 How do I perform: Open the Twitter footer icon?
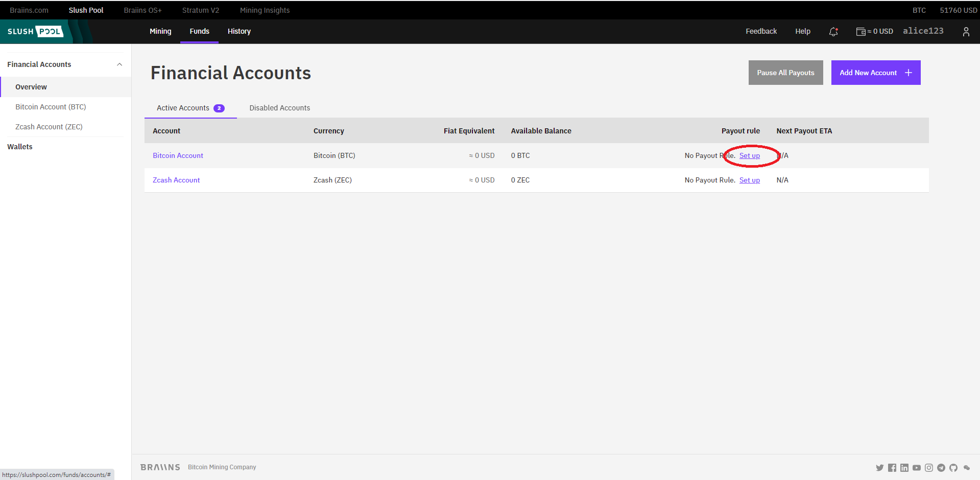coord(879,468)
